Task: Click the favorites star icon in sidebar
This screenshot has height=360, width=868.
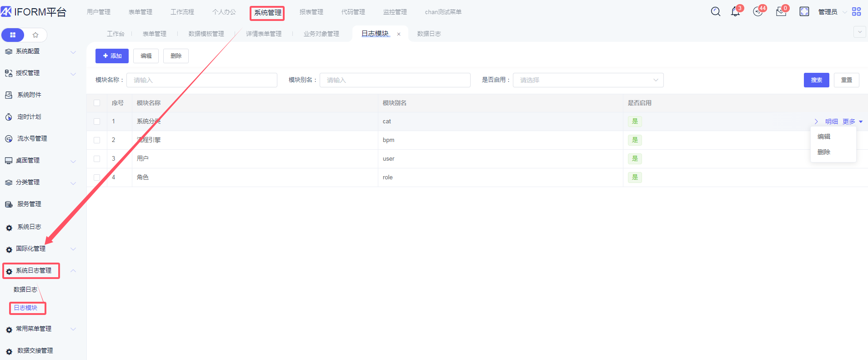Action: pos(35,35)
